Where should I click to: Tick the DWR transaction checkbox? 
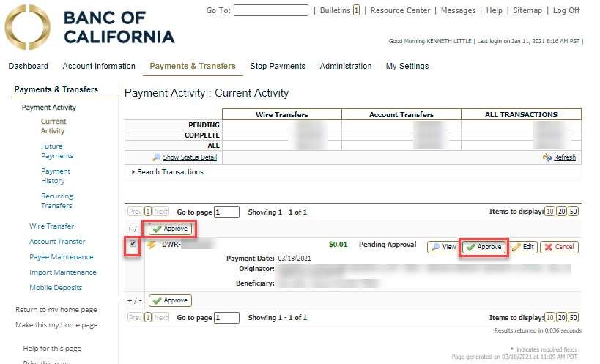pyautogui.click(x=133, y=244)
